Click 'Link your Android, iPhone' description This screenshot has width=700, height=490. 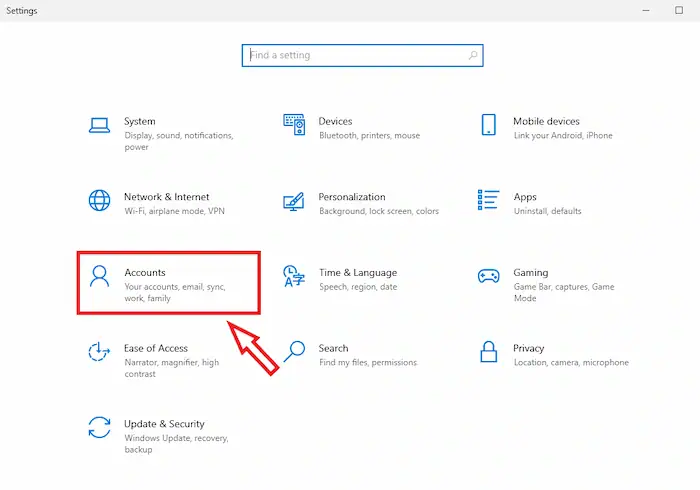(x=563, y=135)
